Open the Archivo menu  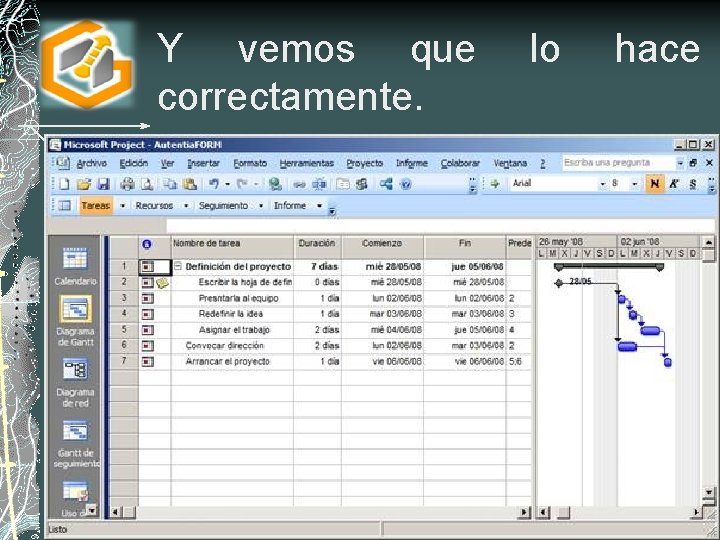coord(92,163)
